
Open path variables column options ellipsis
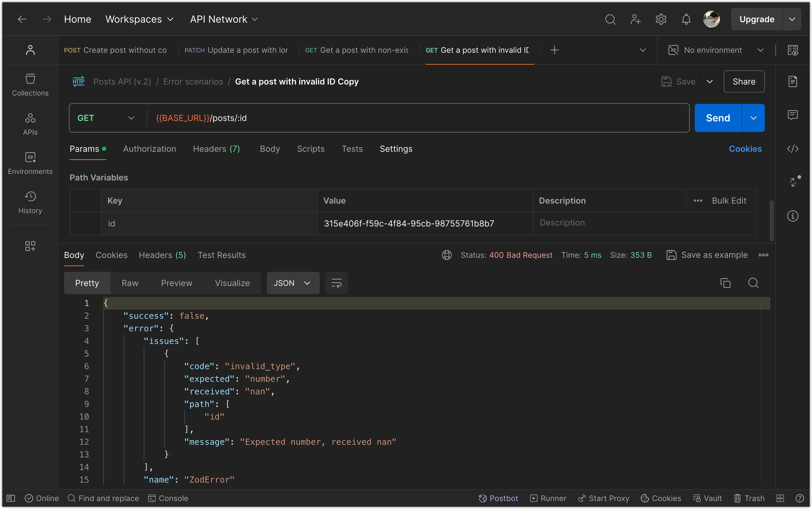(698, 201)
